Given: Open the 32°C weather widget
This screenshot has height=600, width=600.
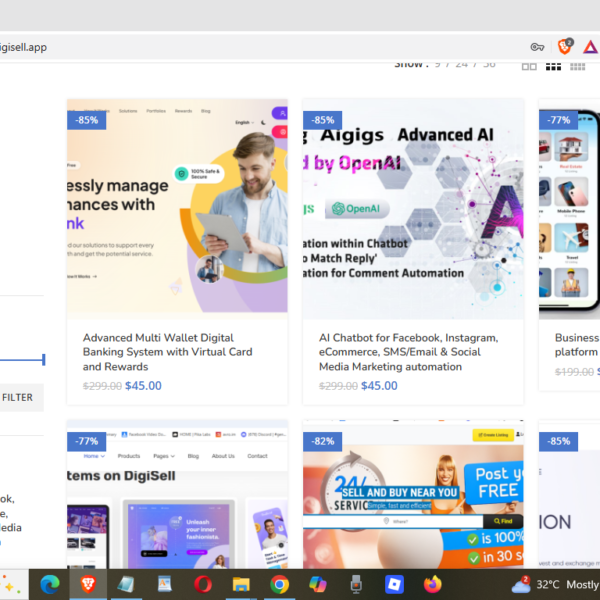Looking at the screenshot, I should [x=556, y=585].
